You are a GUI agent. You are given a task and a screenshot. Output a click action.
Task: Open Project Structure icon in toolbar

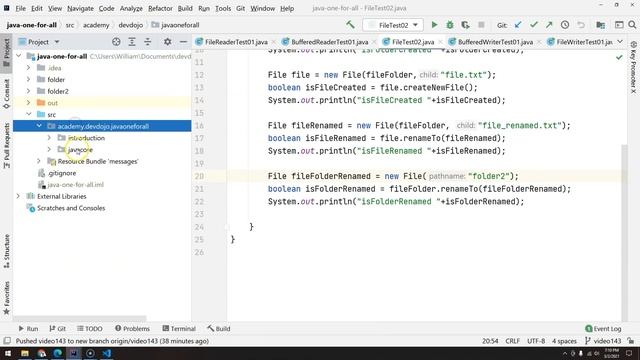tap(600, 25)
